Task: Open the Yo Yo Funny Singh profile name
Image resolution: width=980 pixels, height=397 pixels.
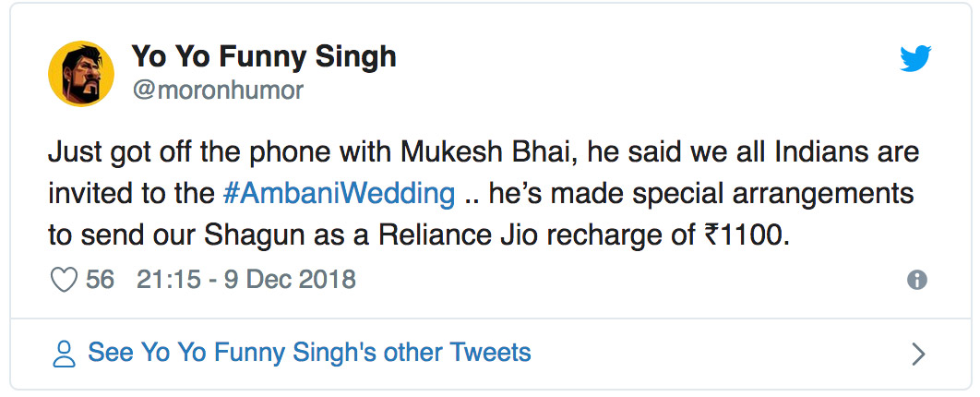Action: click(x=264, y=57)
